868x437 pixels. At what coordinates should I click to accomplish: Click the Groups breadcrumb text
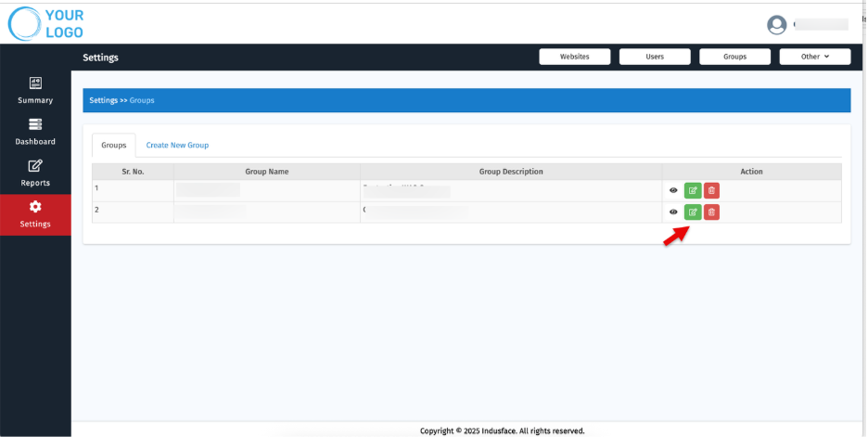coord(142,100)
